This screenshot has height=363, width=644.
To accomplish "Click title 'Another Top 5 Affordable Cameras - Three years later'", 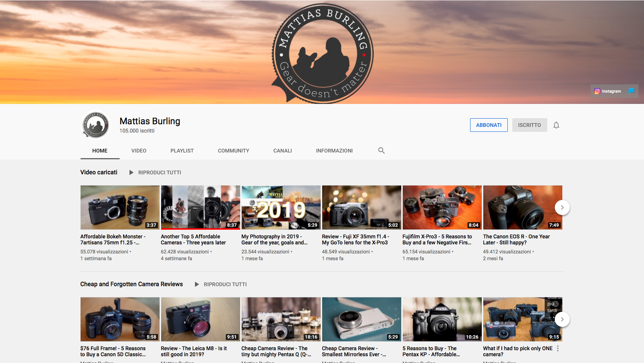I will pyautogui.click(x=193, y=239).
